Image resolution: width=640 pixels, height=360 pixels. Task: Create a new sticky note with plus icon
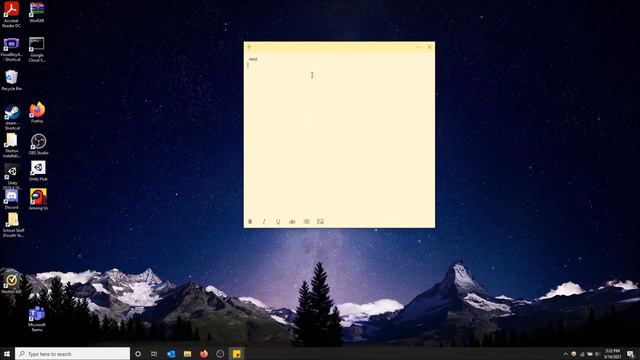(x=249, y=47)
